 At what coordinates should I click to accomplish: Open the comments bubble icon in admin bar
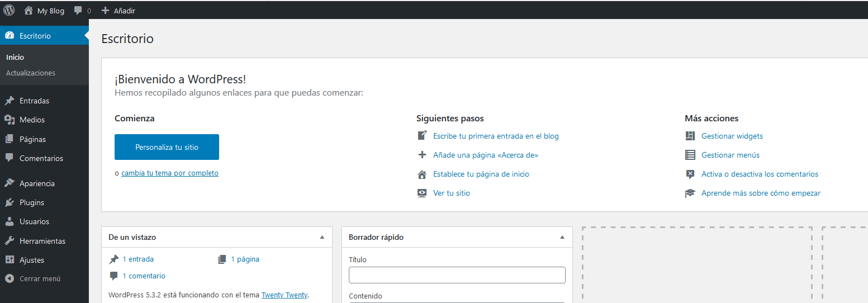[78, 11]
